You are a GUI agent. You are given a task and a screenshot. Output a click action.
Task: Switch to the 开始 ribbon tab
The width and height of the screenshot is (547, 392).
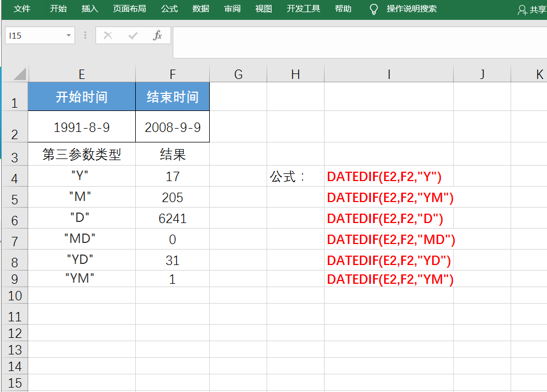(59, 9)
